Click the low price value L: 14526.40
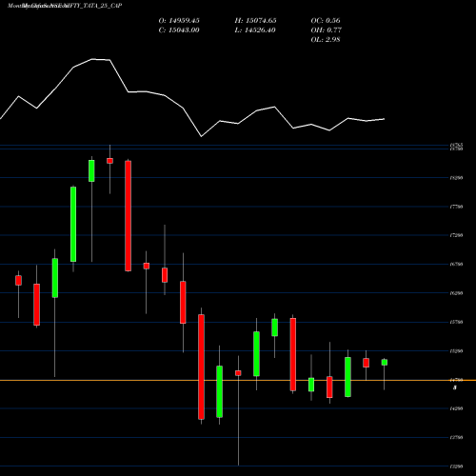Screen dimensions: 476x476 pos(255,30)
